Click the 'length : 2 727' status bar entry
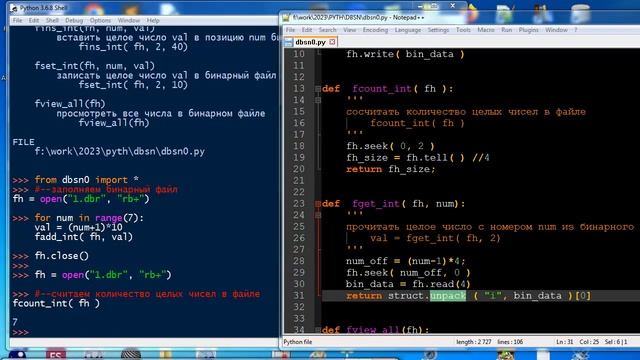Viewport: 640px width, 360px height. (473, 342)
